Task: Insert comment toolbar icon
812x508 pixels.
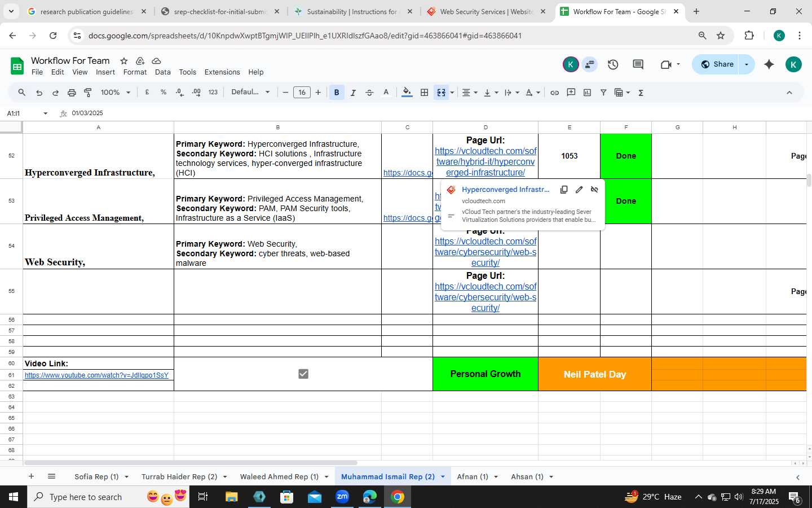Action: (x=571, y=93)
